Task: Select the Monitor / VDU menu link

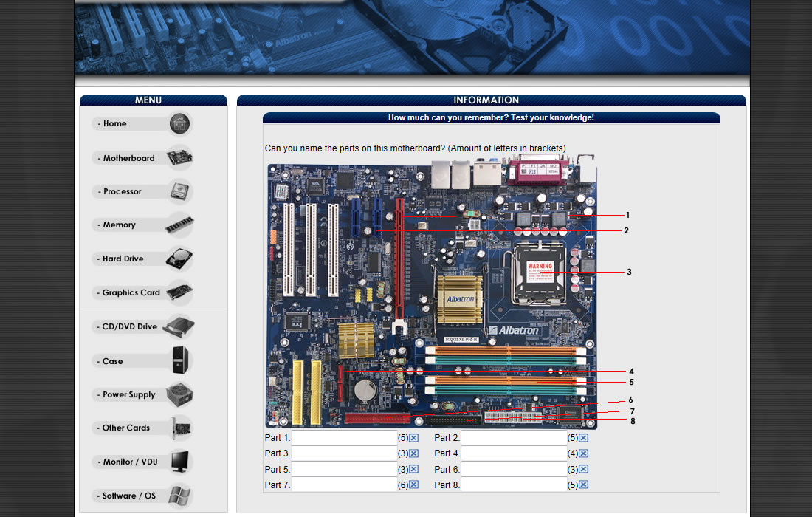Action: pos(130,462)
